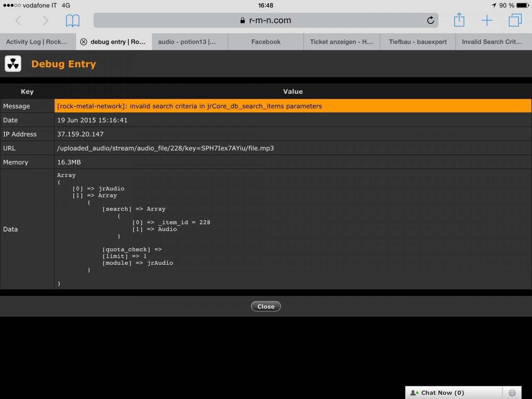The width and height of the screenshot is (532, 399).
Task: Select the '_item_id = 228' line
Action: (x=171, y=222)
